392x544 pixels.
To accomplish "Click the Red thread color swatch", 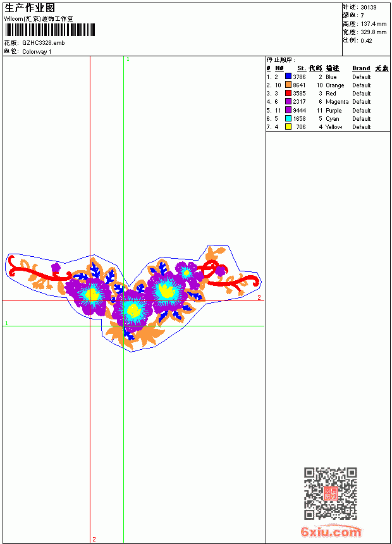I will click(288, 93).
